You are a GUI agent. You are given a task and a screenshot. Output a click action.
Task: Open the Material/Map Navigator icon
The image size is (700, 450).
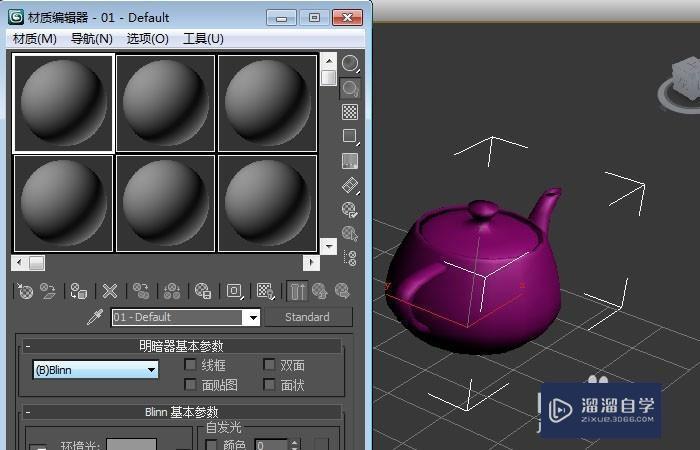(x=350, y=258)
